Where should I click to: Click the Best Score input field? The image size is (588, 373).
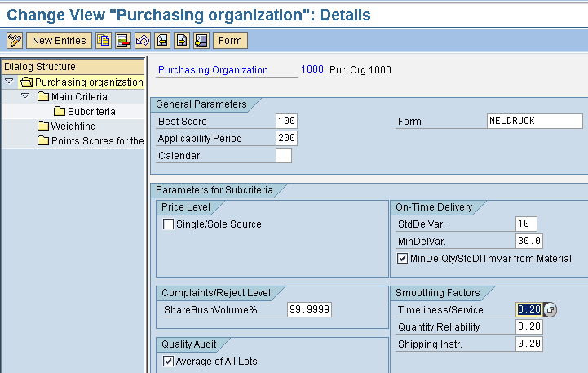(x=286, y=121)
